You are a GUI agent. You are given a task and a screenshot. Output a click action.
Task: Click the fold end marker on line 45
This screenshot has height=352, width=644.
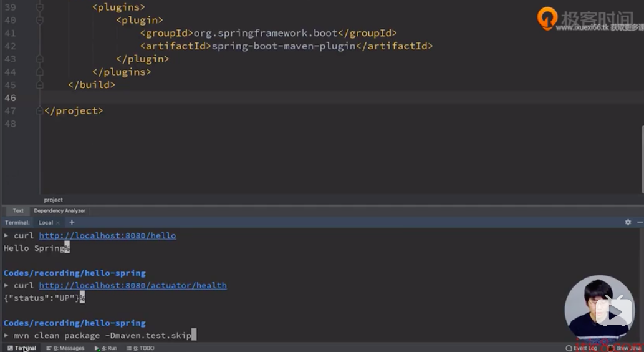click(x=40, y=85)
